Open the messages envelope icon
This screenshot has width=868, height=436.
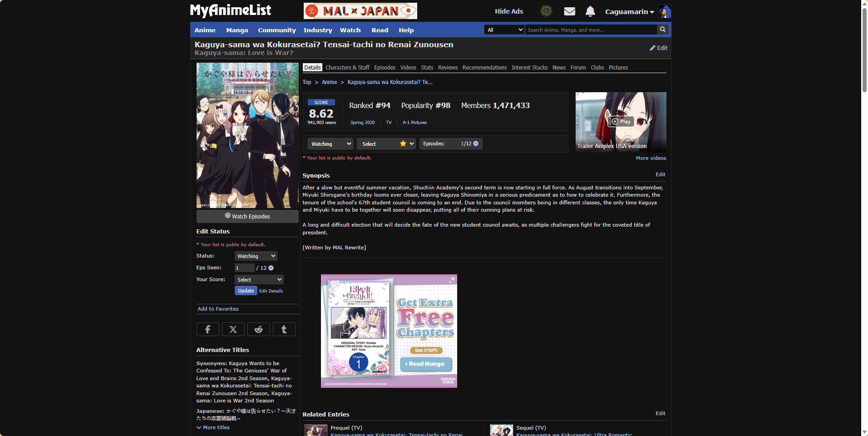pyautogui.click(x=569, y=11)
